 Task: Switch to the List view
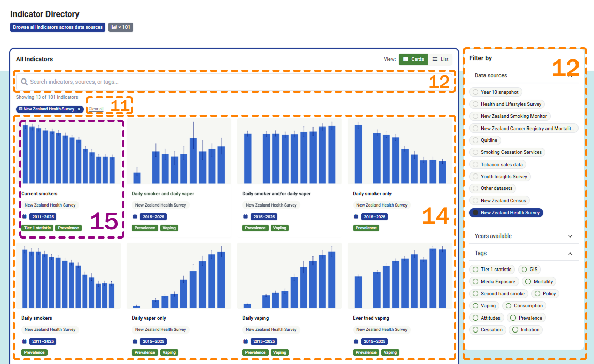tap(440, 59)
